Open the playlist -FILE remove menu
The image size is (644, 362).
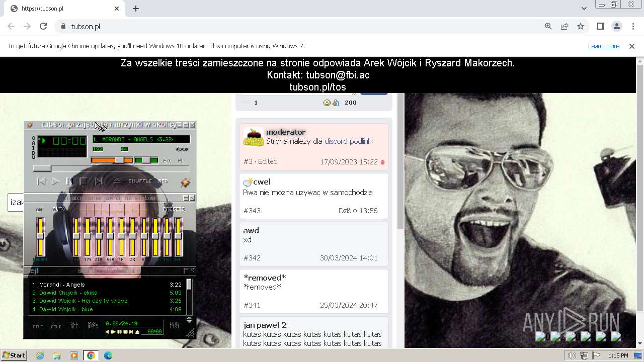pos(56,325)
